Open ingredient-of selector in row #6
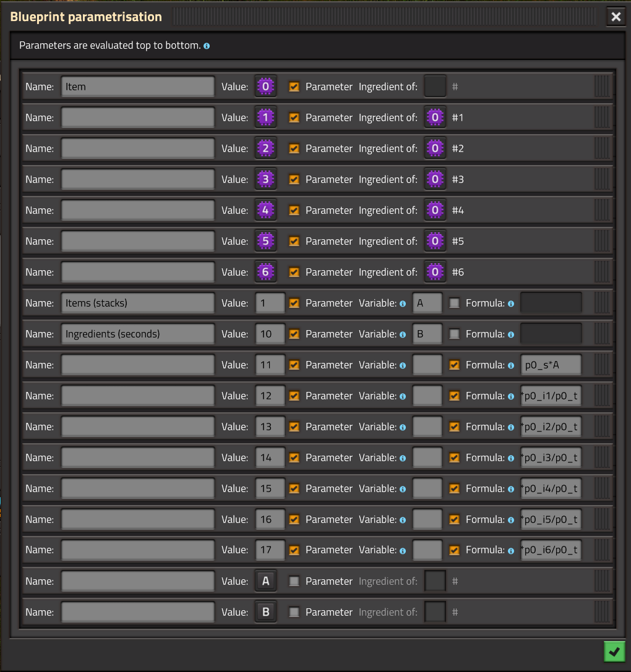This screenshot has height=672, width=631. click(x=435, y=272)
